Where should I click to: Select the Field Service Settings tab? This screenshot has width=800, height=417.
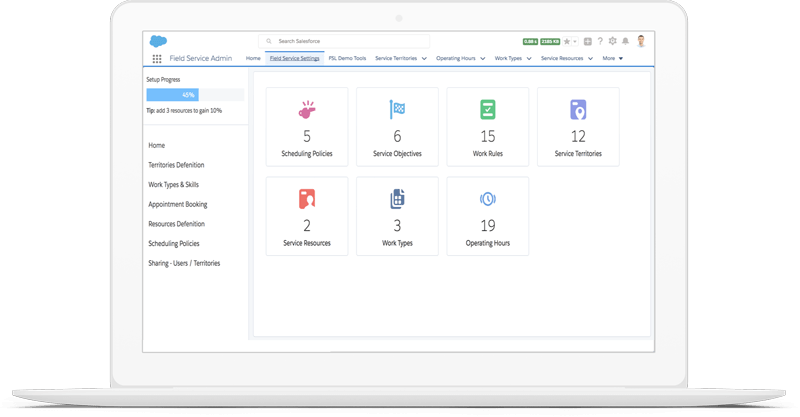[294, 59]
